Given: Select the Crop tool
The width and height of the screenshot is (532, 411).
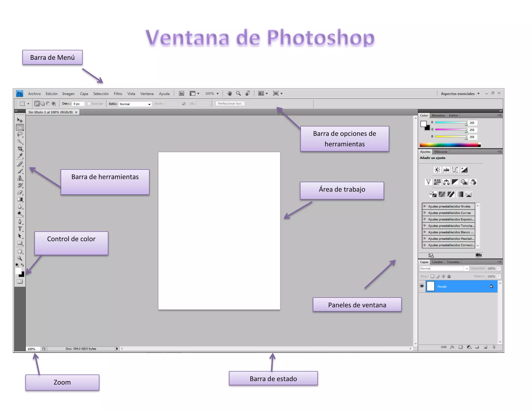Looking at the screenshot, I should (x=20, y=149).
